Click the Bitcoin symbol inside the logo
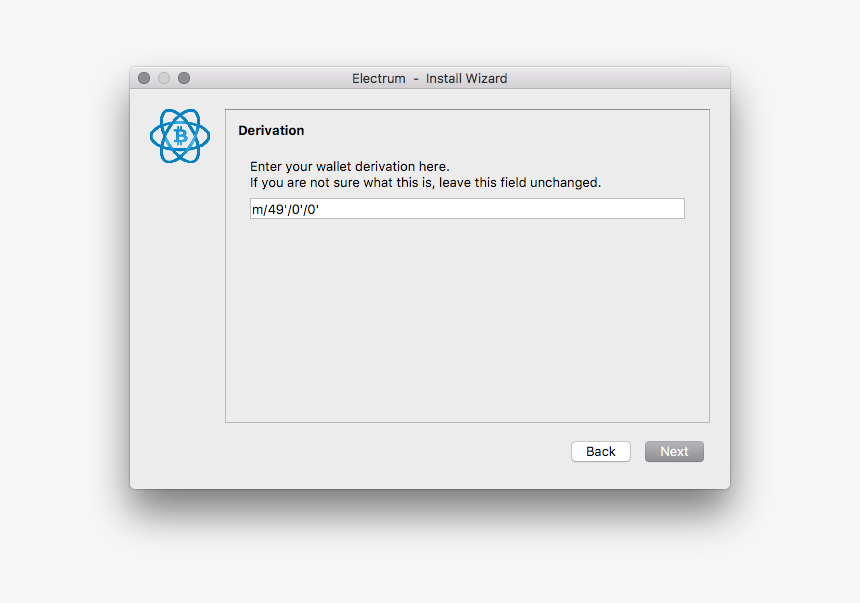Image resolution: width=860 pixels, height=603 pixels. 180,136
